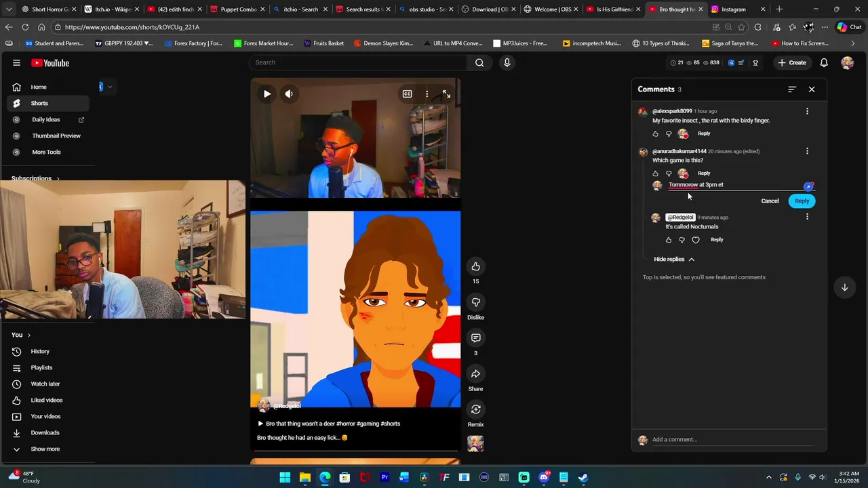Close the Comments panel
The height and width of the screenshot is (488, 868).
click(812, 89)
